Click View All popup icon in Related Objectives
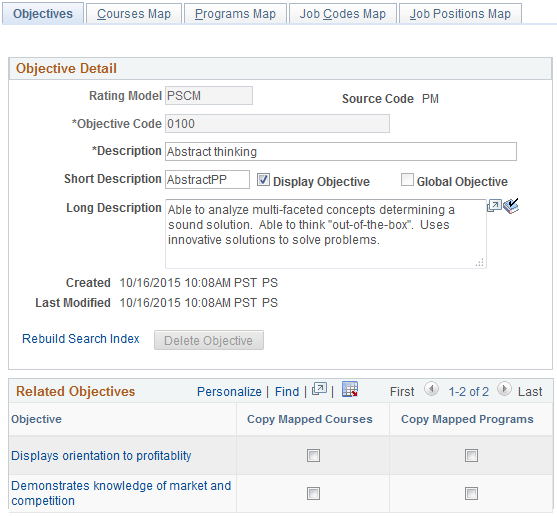Screen dimensions: 557x517 tap(319, 389)
